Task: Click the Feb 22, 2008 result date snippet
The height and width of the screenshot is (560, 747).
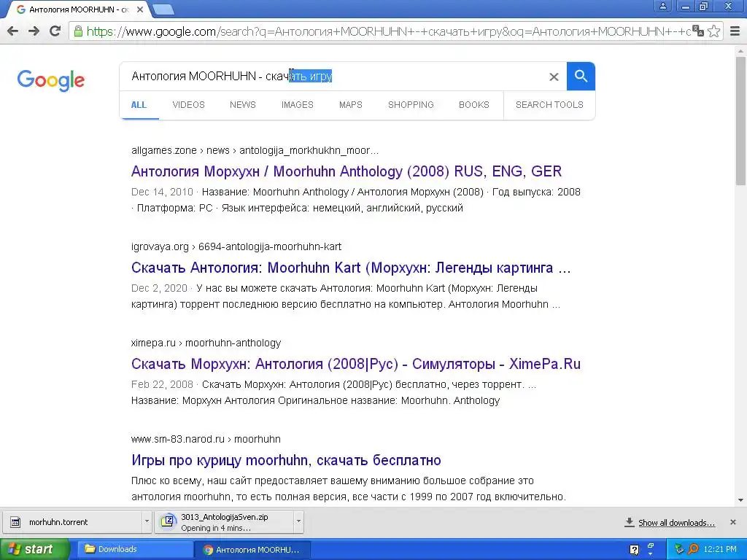Action: [x=162, y=384]
